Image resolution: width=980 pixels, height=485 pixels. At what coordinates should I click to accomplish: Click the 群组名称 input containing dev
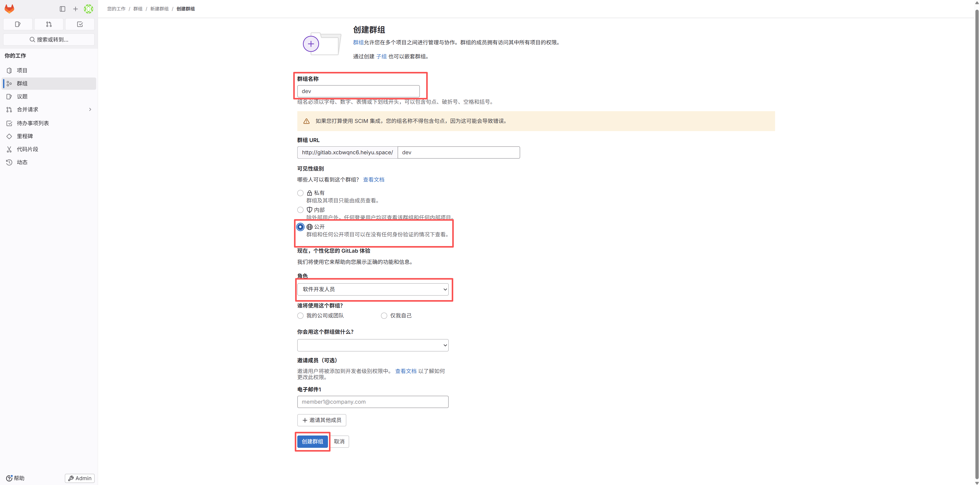358,91
